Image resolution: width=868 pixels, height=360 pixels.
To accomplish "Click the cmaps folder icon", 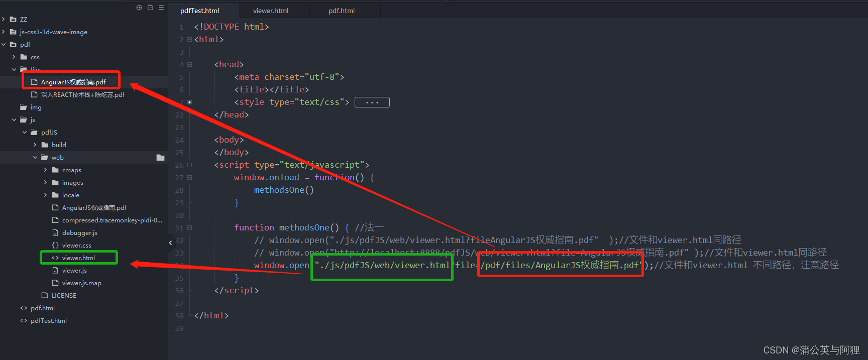I will pyautogui.click(x=55, y=170).
